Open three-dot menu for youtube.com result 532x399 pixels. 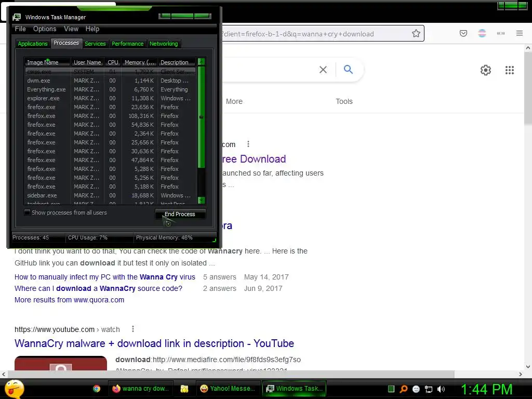tap(133, 329)
